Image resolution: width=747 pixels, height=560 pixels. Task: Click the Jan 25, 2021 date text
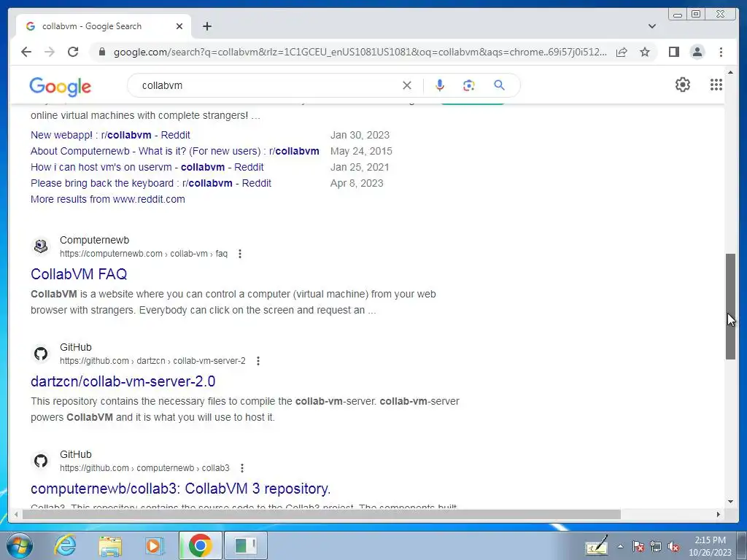360,167
